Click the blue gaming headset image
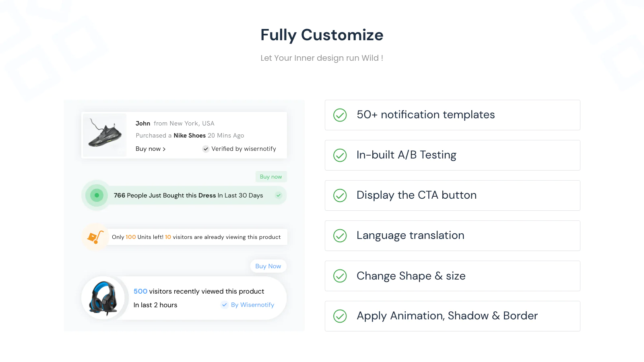 [x=103, y=298]
